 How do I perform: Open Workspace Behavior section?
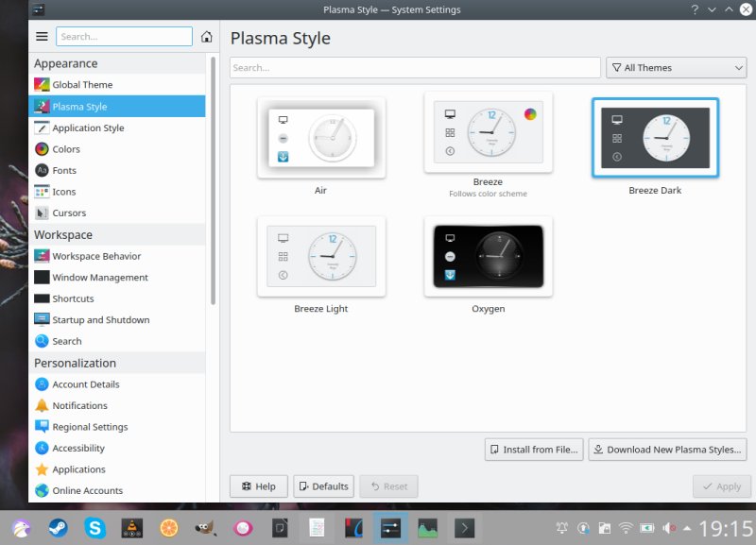point(96,257)
